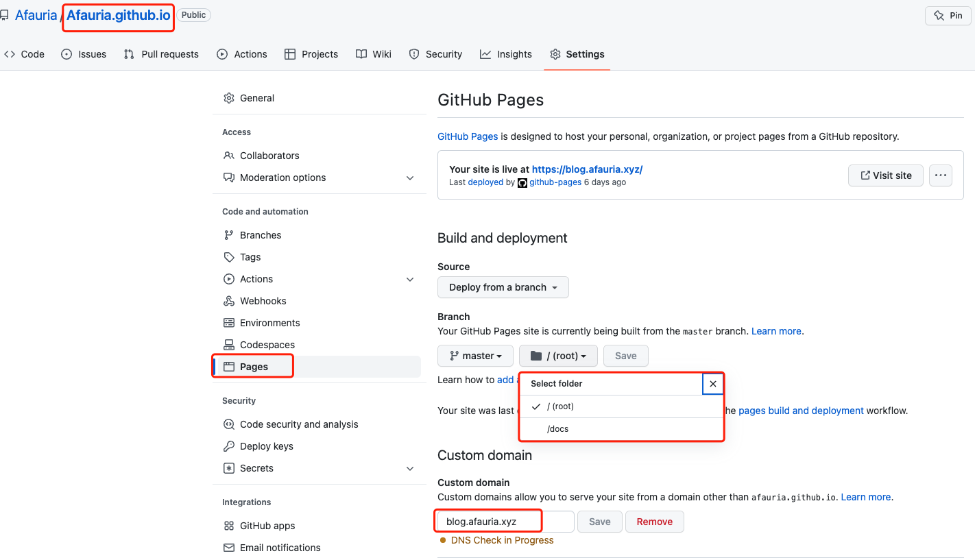This screenshot has width=975, height=560.
Task: Click the Visit site button
Action: point(886,175)
